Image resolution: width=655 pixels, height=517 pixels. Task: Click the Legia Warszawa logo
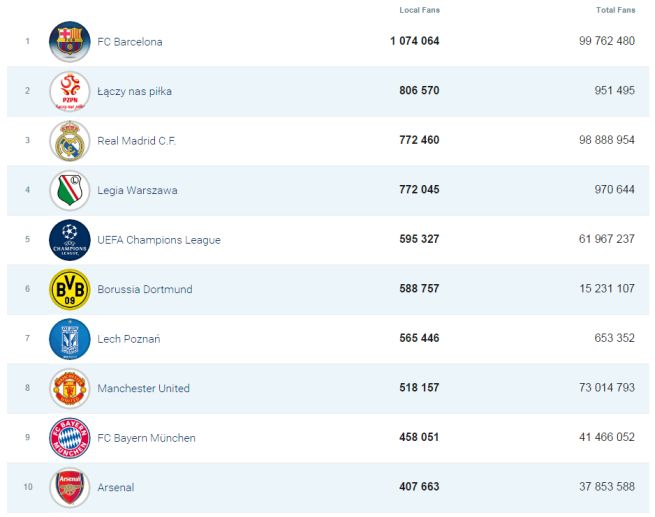(70, 190)
